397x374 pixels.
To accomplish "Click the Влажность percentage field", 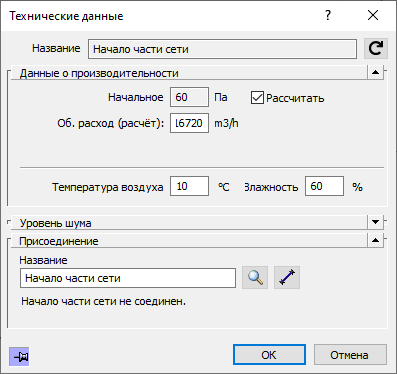I will coord(324,186).
